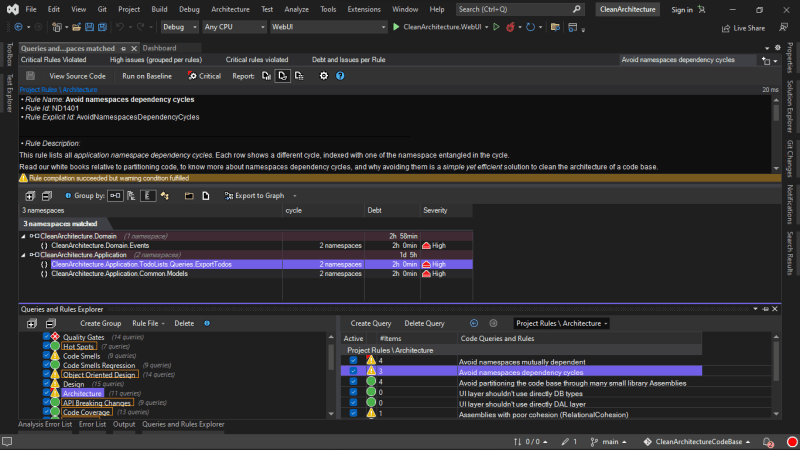Expand all result rows icon

pos(30,196)
